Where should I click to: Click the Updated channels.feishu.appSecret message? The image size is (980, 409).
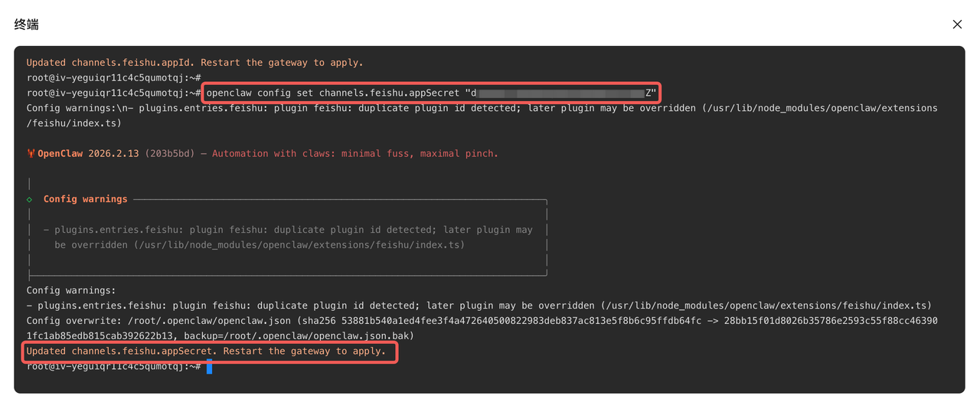point(206,352)
